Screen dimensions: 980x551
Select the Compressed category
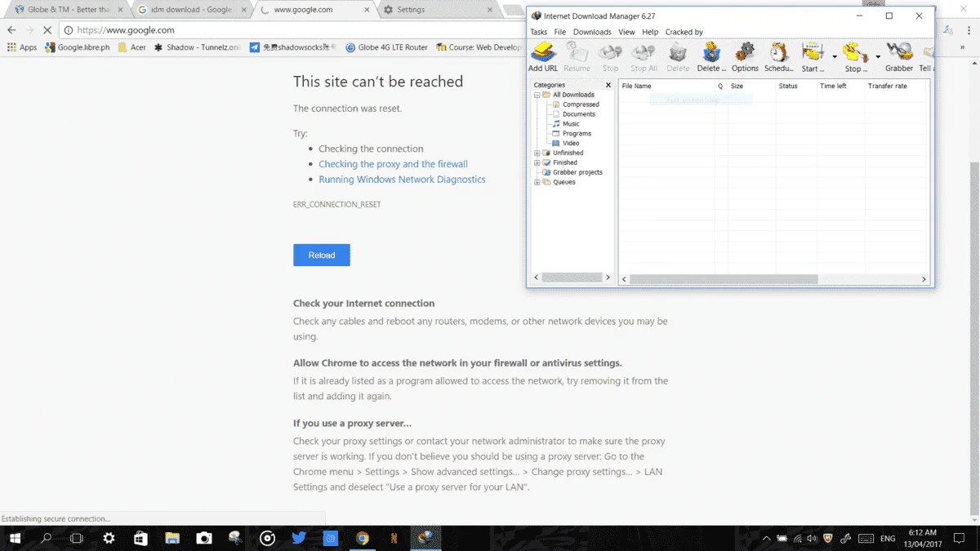581,104
